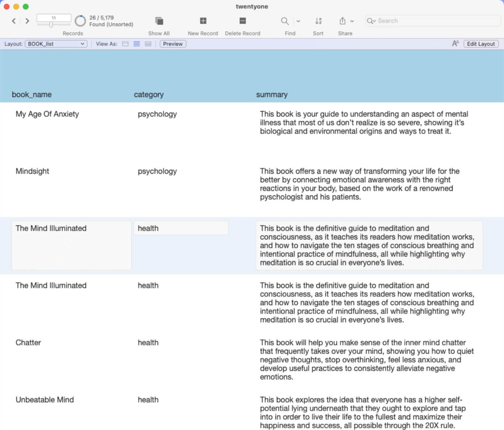Click the current record number field
The image size is (504, 430).
(54, 18)
